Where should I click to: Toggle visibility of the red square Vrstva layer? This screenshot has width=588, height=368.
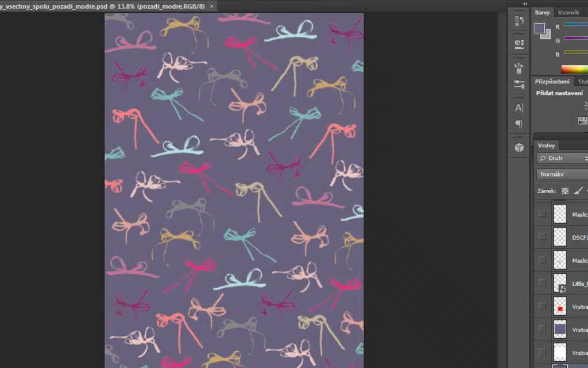tap(542, 306)
